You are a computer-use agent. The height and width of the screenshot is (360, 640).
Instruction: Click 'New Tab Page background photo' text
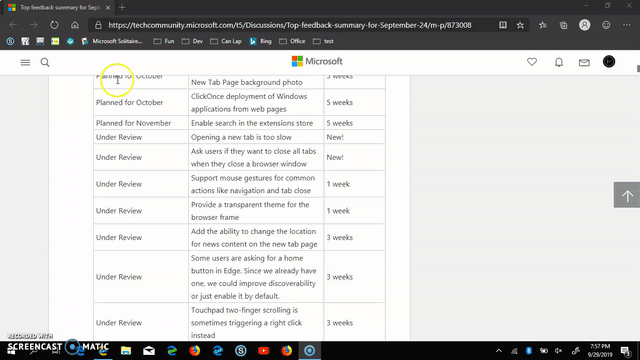[247, 82]
